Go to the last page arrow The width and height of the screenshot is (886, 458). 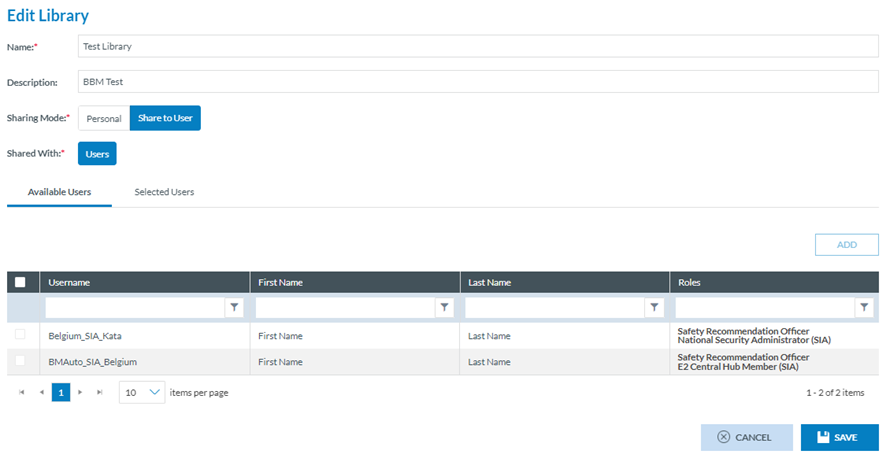click(99, 393)
